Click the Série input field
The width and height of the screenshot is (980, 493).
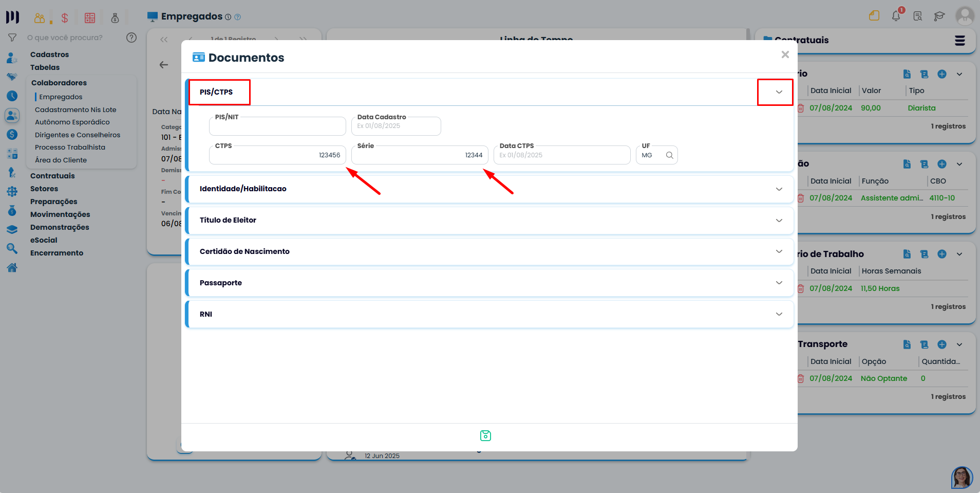point(420,155)
